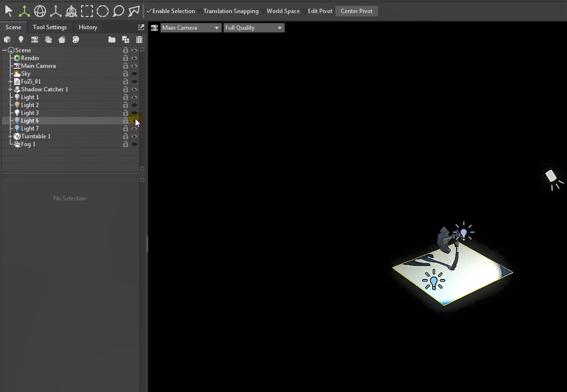Pick the lasso selection tool
The height and width of the screenshot is (392, 567).
118,11
